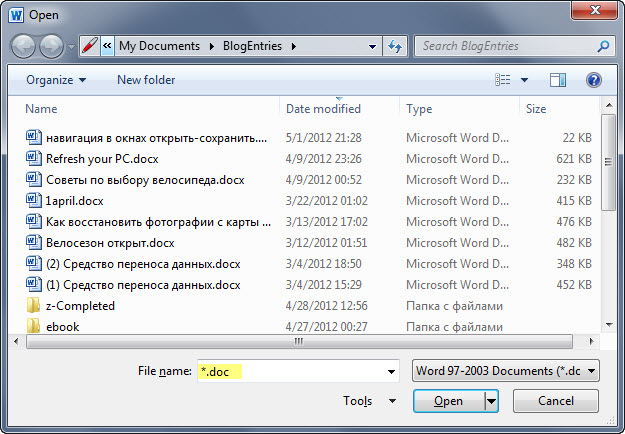Click the search magnifier icon
625x434 pixels.
click(x=603, y=46)
